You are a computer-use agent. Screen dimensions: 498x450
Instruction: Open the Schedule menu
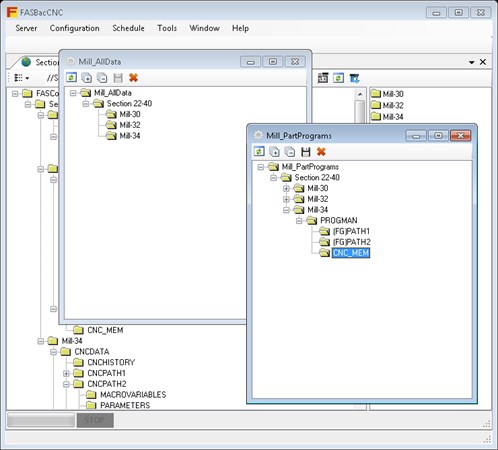click(x=128, y=28)
